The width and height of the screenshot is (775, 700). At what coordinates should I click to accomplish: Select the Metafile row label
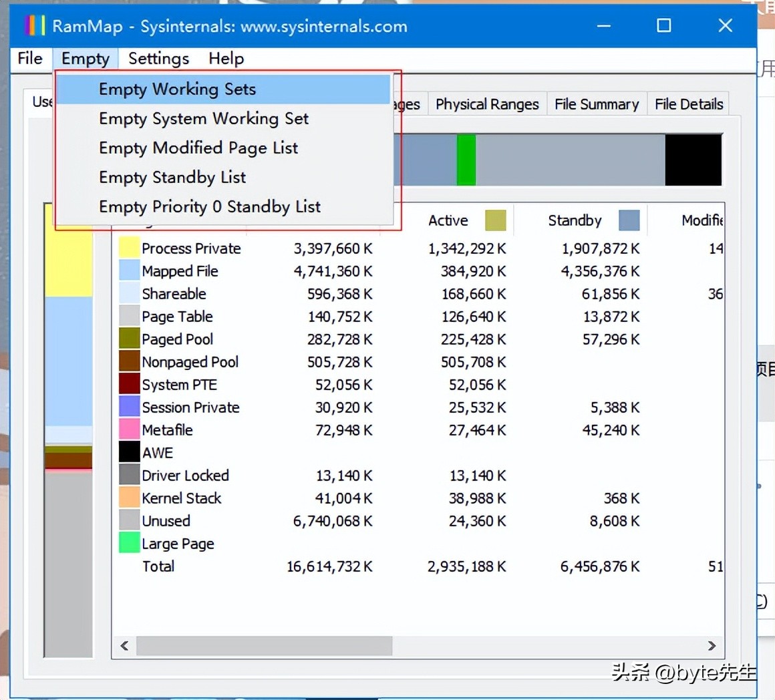click(x=167, y=429)
